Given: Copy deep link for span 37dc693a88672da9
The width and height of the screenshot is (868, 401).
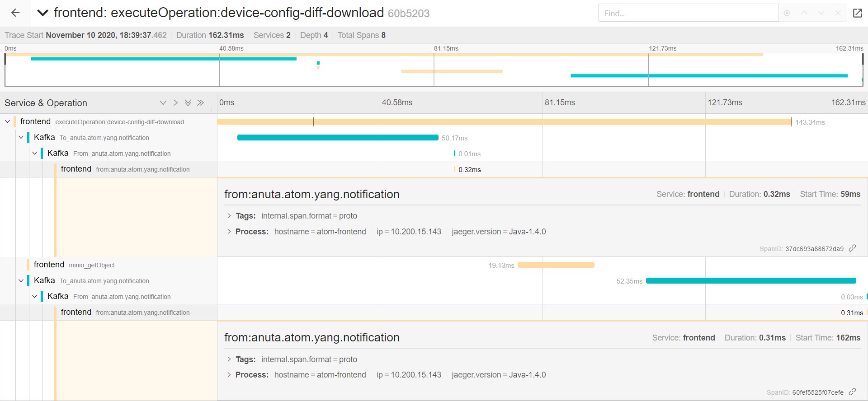Looking at the screenshot, I should pyautogui.click(x=852, y=248).
